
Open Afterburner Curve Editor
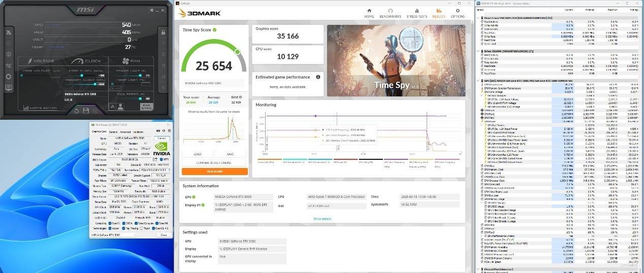tap(41, 108)
